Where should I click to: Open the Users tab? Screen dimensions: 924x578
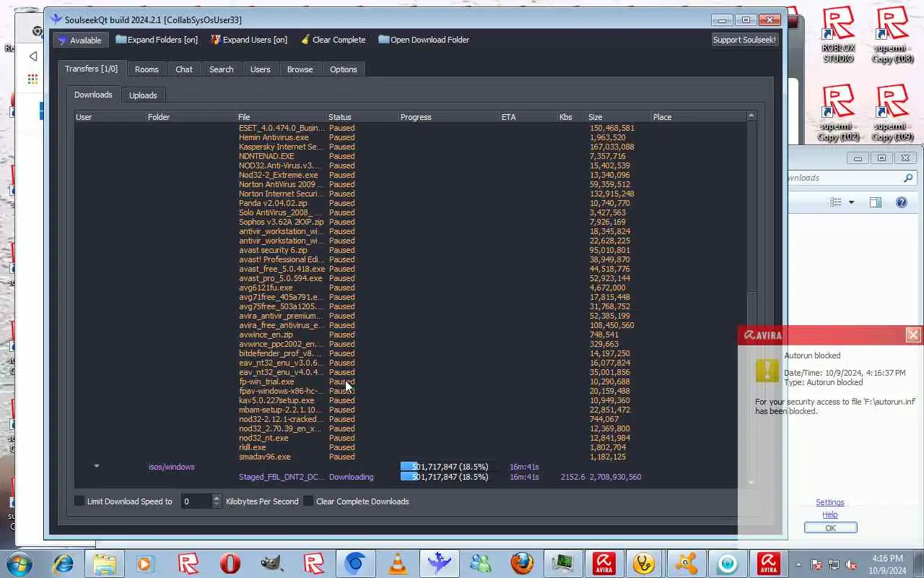click(261, 69)
